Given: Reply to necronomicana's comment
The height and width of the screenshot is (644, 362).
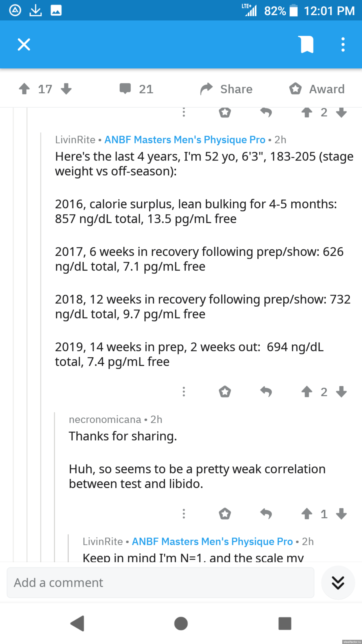Looking at the screenshot, I should [266, 514].
